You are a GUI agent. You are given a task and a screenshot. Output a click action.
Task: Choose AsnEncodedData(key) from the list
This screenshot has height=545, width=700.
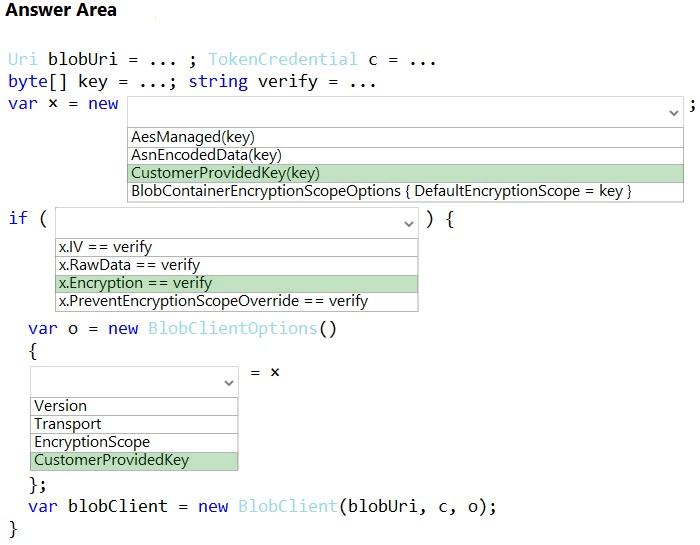coord(206,155)
